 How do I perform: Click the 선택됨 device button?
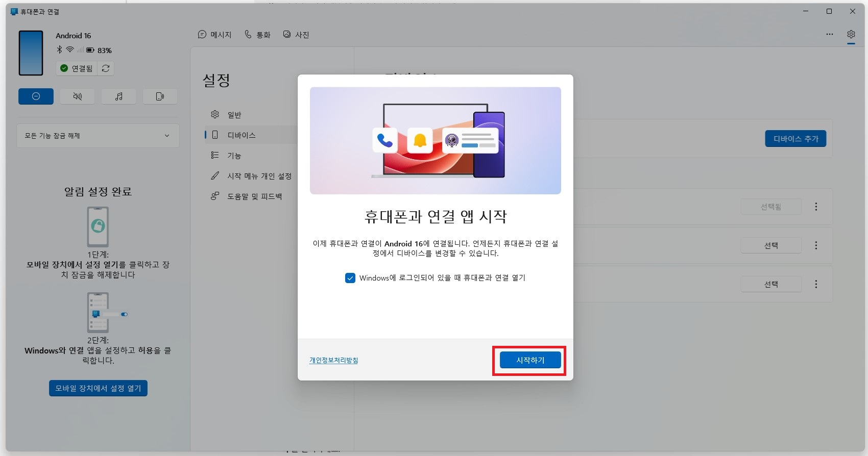point(771,207)
